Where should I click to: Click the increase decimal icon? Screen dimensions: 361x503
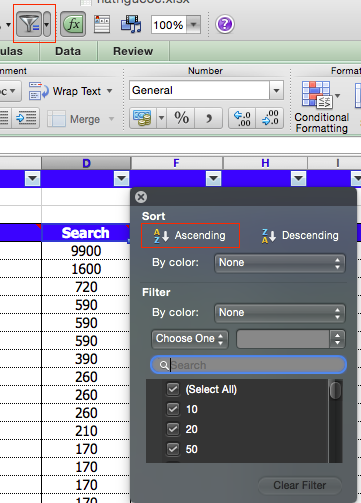(242, 118)
